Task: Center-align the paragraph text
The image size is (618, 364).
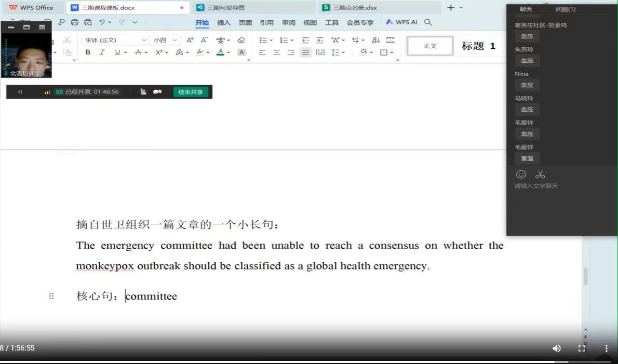Action: [276, 52]
